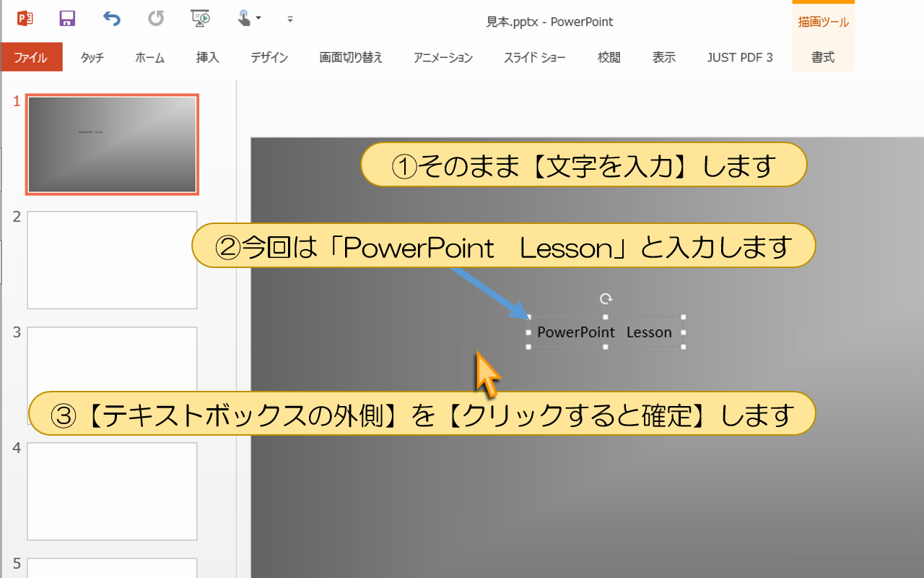This screenshot has width=924, height=578.
Task: Open the 書式 drawing tools tab
Action: point(823,58)
